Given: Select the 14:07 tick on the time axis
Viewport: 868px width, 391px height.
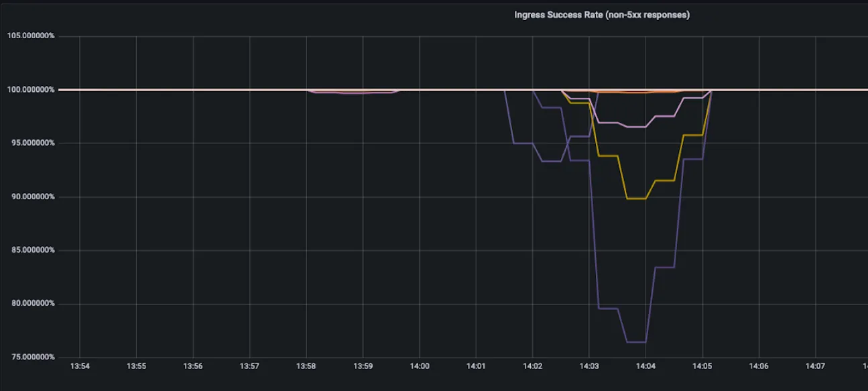Looking at the screenshot, I should click(x=816, y=367).
